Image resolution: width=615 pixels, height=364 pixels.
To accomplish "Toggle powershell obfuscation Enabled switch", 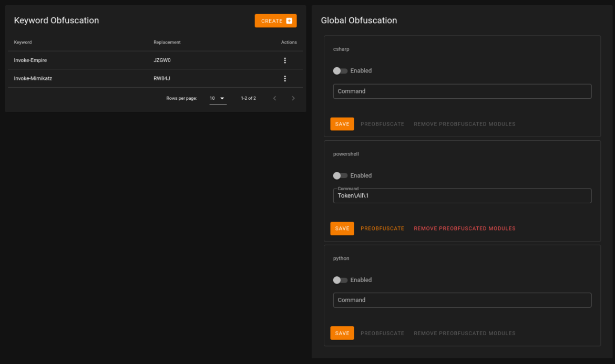I will [x=340, y=175].
